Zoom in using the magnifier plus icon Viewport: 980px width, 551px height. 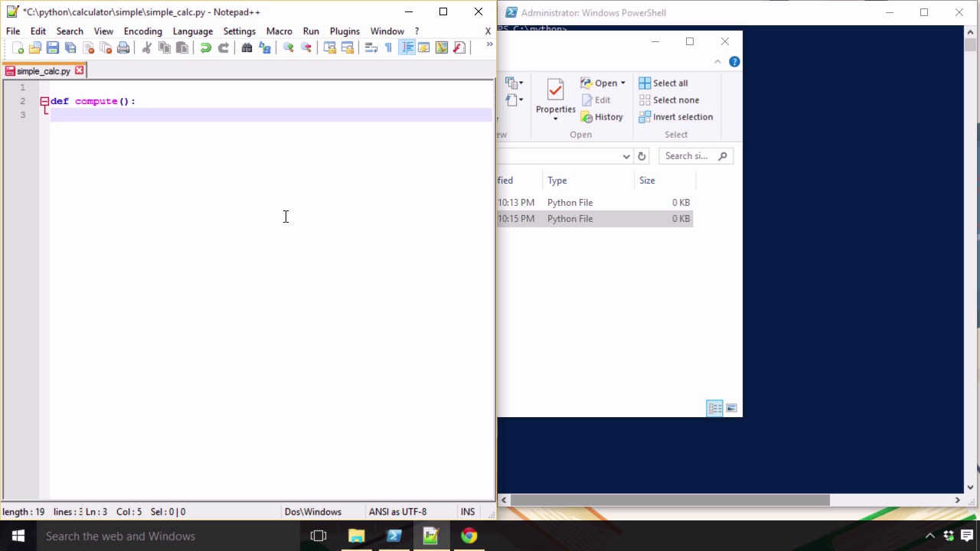(289, 47)
